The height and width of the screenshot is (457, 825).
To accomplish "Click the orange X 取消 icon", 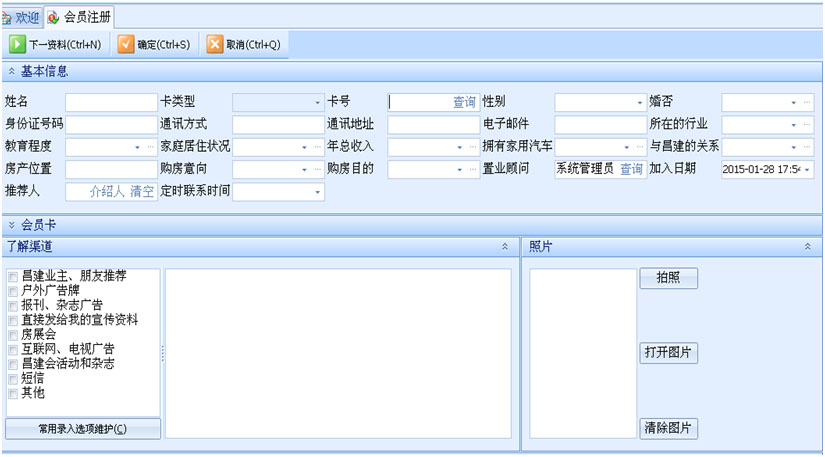I will coord(214,44).
